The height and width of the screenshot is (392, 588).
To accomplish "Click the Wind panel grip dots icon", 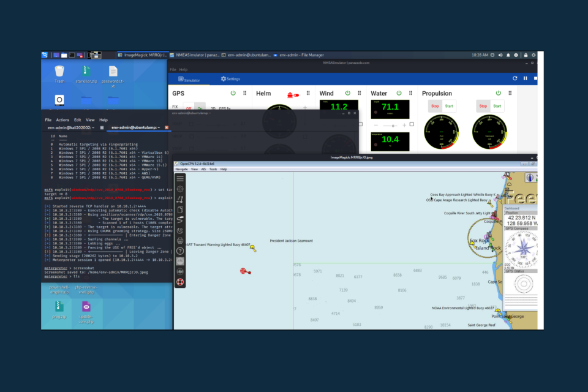I will pyautogui.click(x=360, y=93).
